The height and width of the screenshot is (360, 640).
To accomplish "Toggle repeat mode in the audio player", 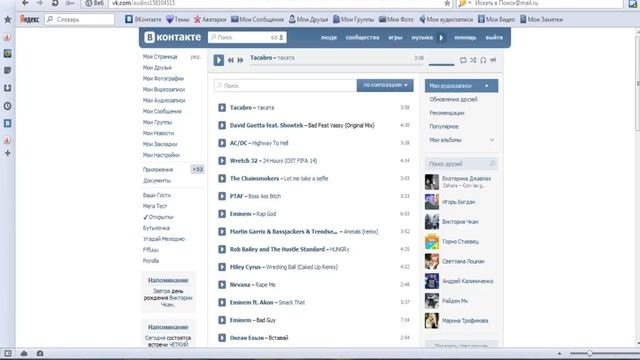I will tap(463, 60).
